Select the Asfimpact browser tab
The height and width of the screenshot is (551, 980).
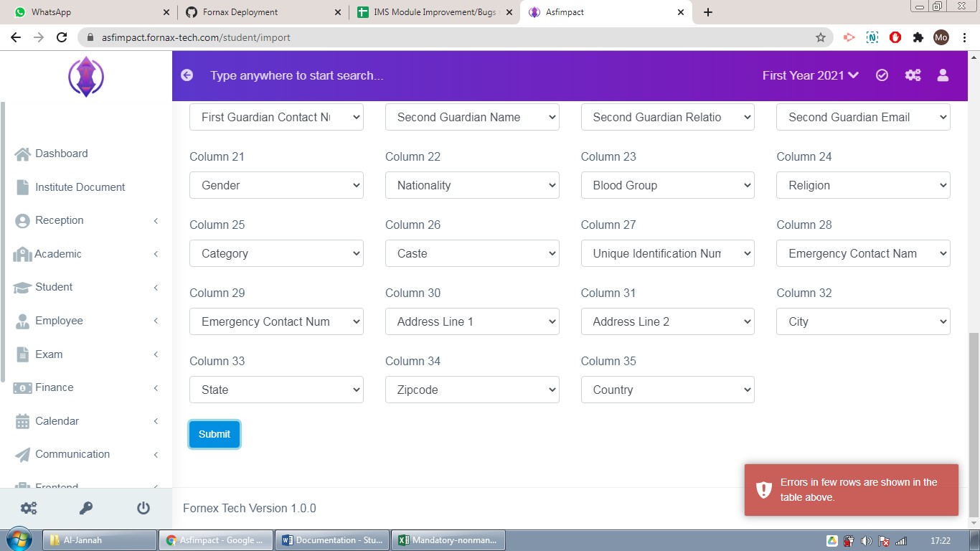[x=607, y=12]
